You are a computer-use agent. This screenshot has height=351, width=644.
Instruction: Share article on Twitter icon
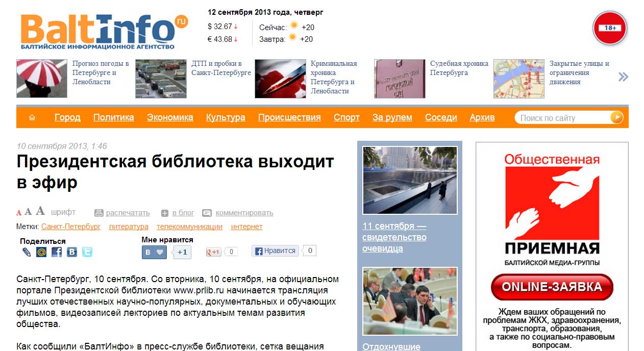coord(87,252)
